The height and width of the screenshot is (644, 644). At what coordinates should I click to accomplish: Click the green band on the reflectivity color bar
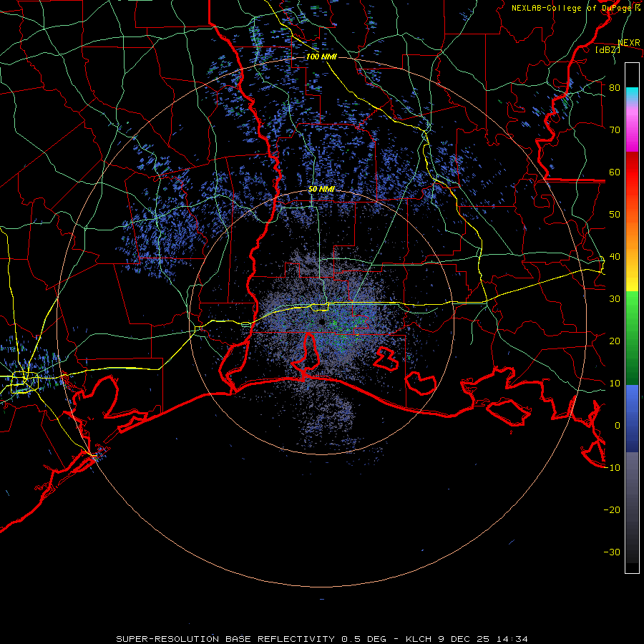pyautogui.click(x=632, y=338)
